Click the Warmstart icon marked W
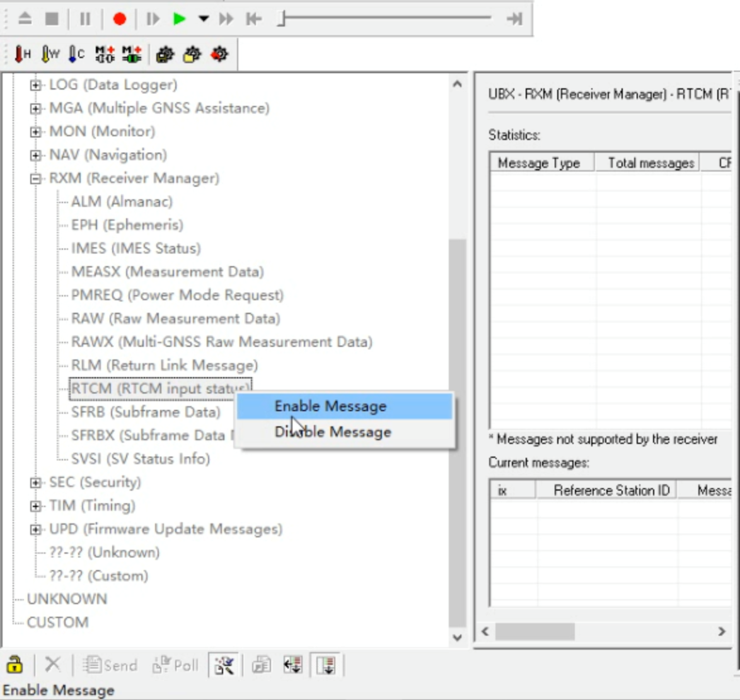The width and height of the screenshot is (740, 700). (x=50, y=55)
